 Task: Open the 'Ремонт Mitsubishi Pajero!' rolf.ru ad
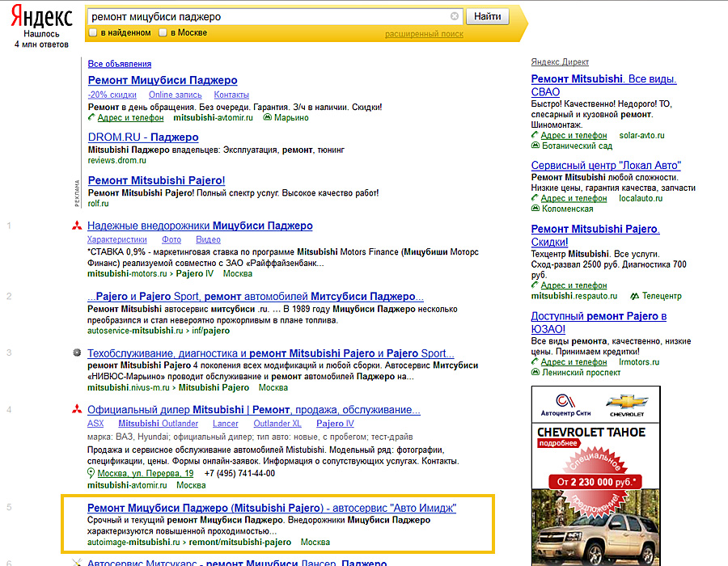156,180
